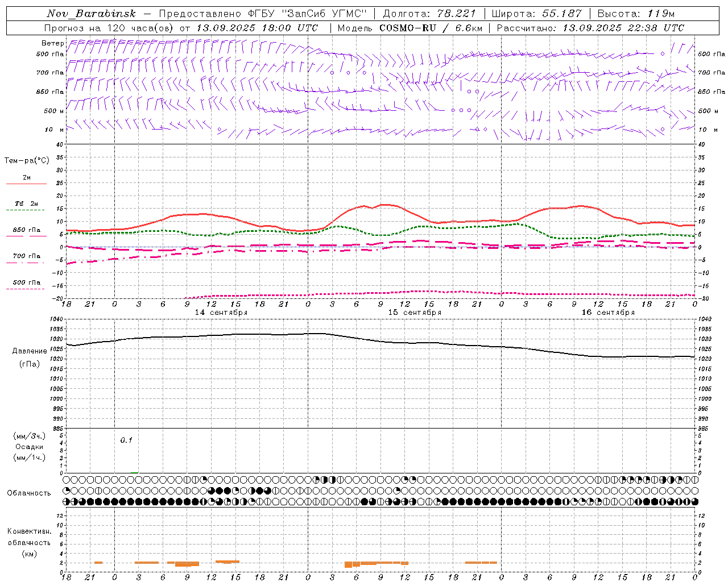
Task: Click the Осадки precipitation label
Action: point(30,447)
